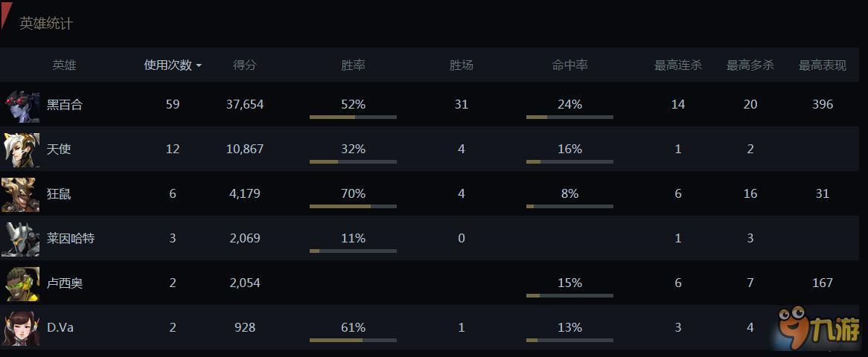Open the 莱因哈特 hero portrait
This screenshot has height=357, width=868.
click(21, 239)
